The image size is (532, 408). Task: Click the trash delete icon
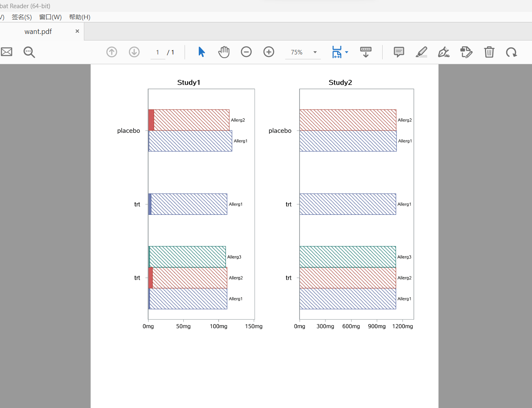pyautogui.click(x=489, y=52)
